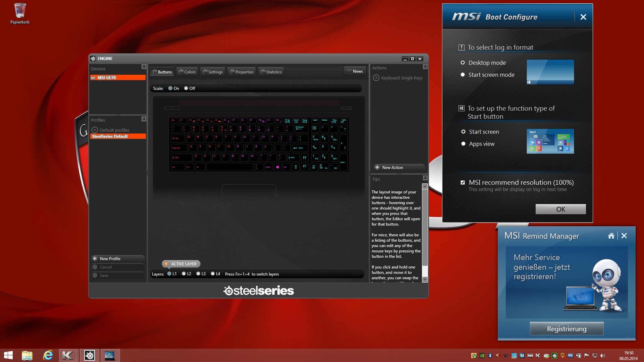Select the MSI GE70 device entry icon

pos(93,77)
